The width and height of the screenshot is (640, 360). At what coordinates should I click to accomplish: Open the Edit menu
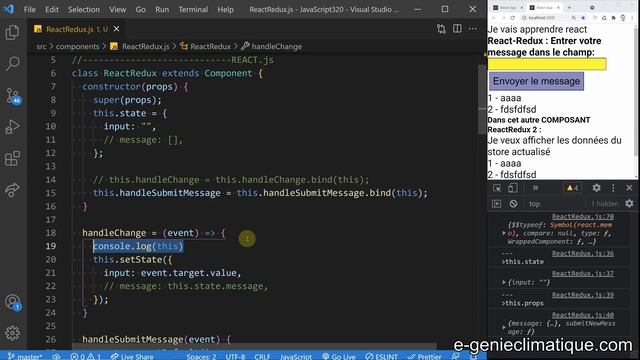[52, 9]
